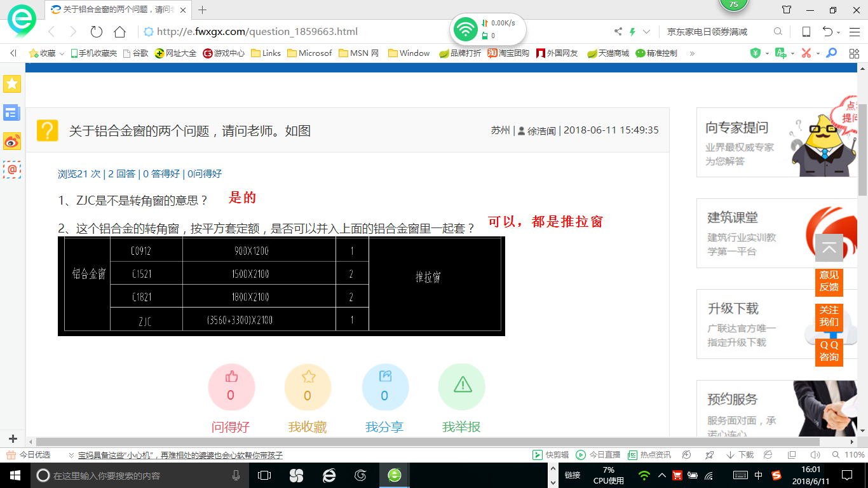Open the 下载 downloads in status bar
Screen dimensions: 868x488
pyautogui.click(x=741, y=455)
